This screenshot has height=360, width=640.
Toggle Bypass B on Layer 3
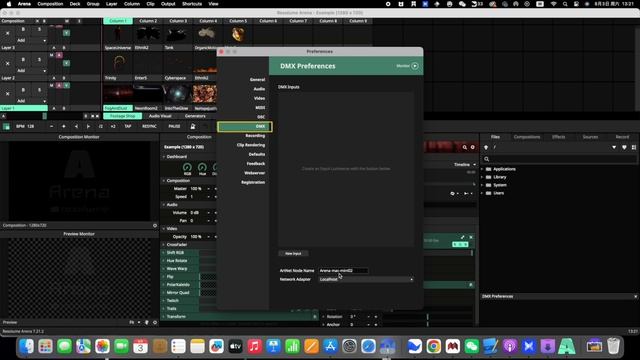pos(23,29)
